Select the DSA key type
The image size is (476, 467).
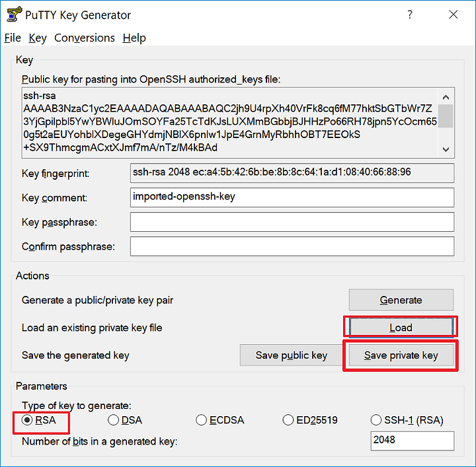(x=125, y=420)
